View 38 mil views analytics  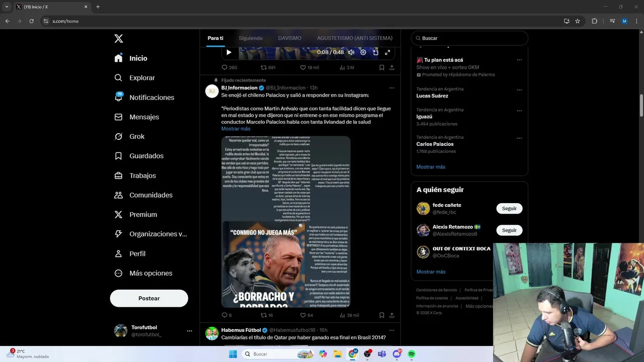[x=349, y=315]
